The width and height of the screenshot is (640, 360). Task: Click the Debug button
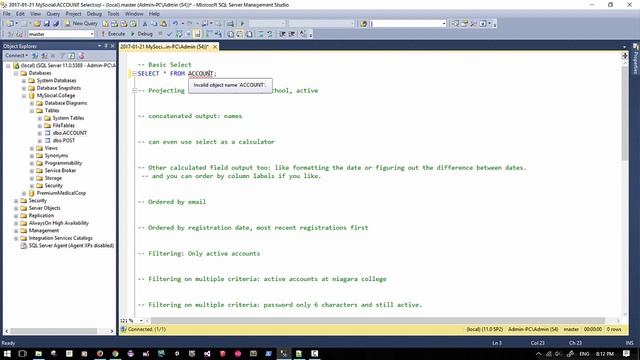[x=142, y=34]
